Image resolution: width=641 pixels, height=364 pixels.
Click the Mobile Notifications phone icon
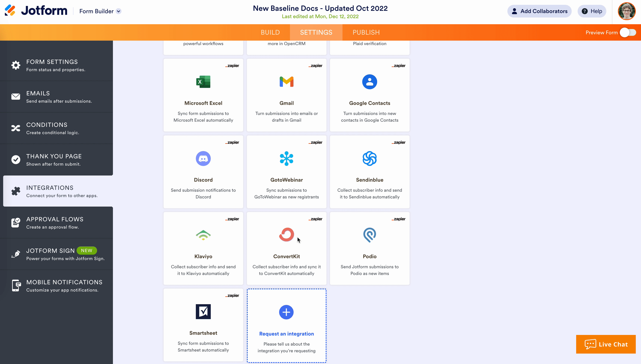pyautogui.click(x=16, y=286)
